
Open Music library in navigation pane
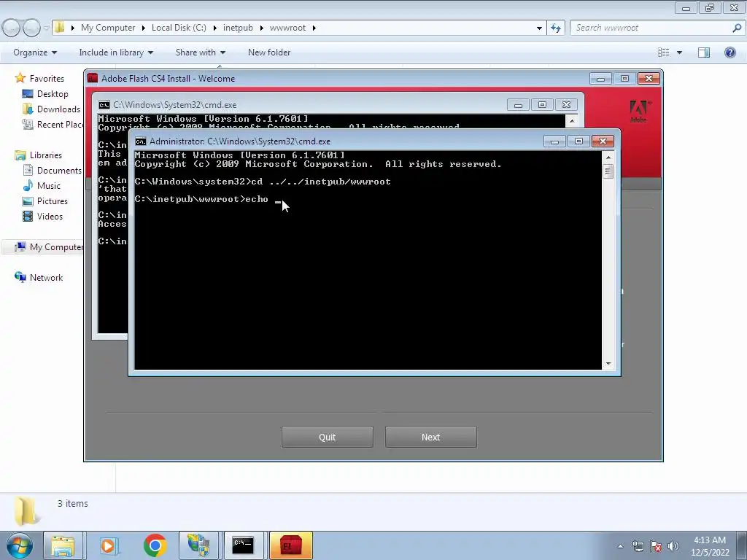tap(49, 186)
